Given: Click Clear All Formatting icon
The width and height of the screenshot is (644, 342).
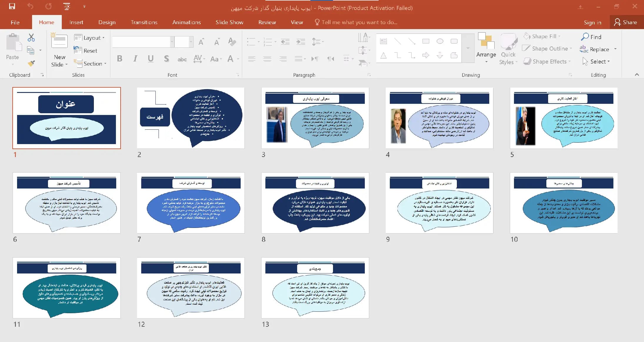Looking at the screenshot, I should click(232, 42).
